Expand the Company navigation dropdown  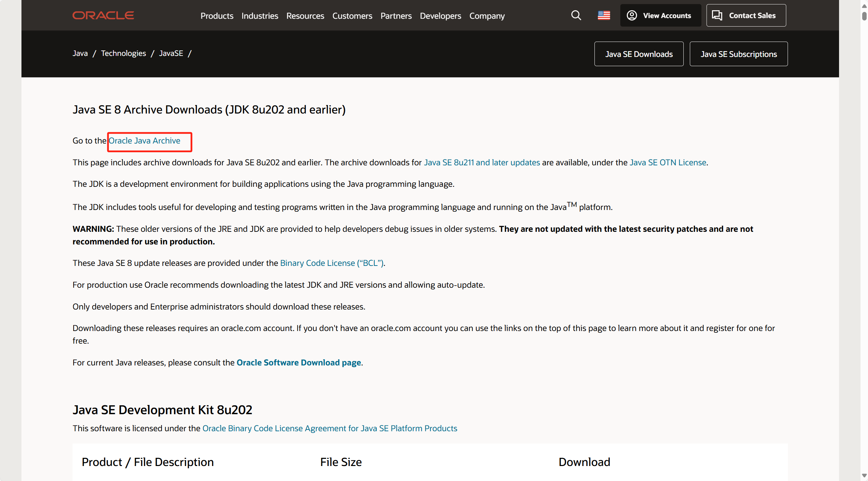486,16
